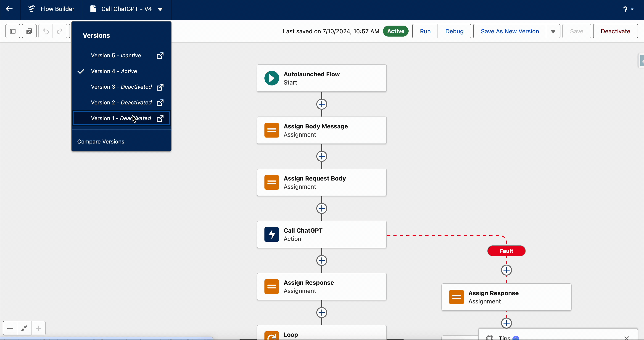Image resolution: width=644 pixels, height=340 pixels.
Task: Click the Loop element icon
Action: click(272, 336)
